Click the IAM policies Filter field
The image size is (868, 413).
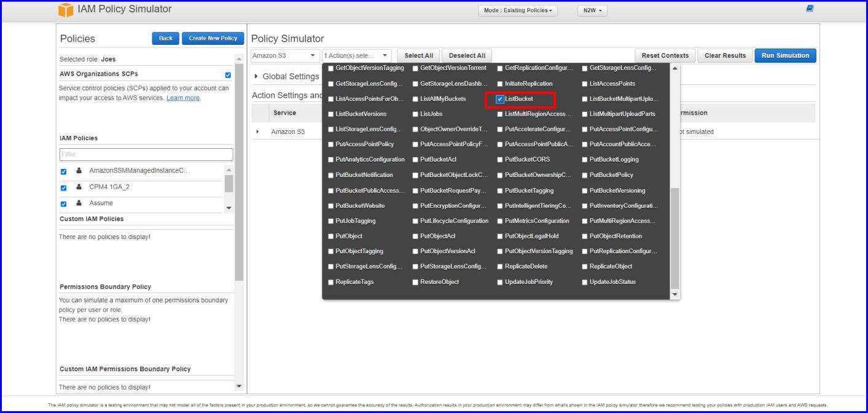pos(146,154)
